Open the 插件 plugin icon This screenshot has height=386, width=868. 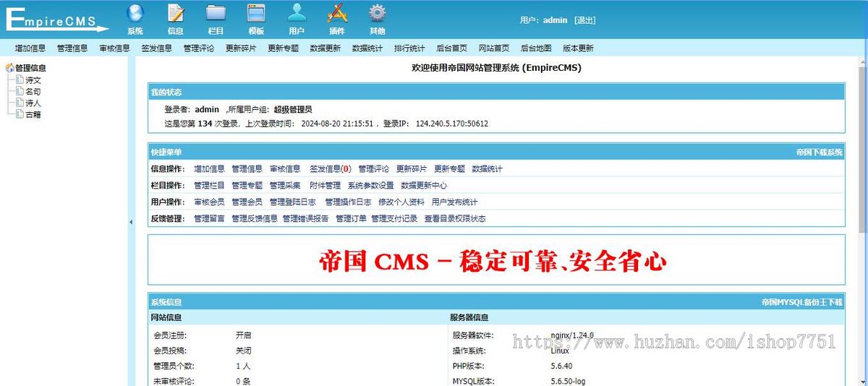pos(337,13)
